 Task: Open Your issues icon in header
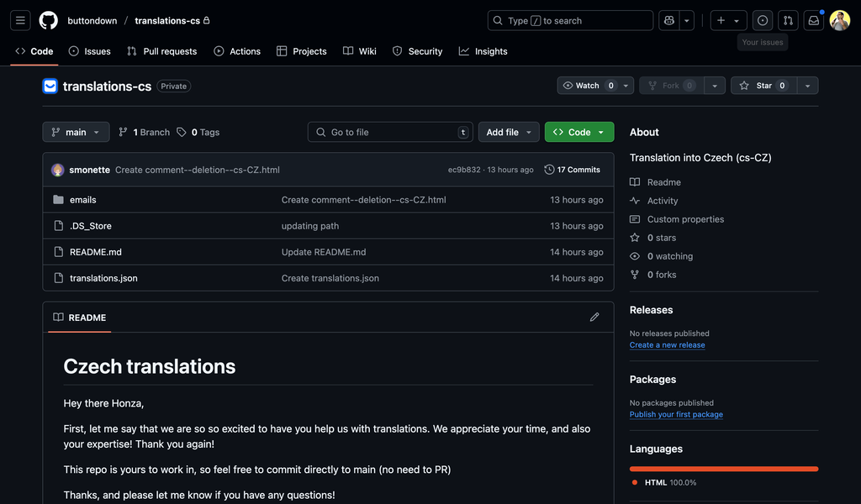click(763, 20)
